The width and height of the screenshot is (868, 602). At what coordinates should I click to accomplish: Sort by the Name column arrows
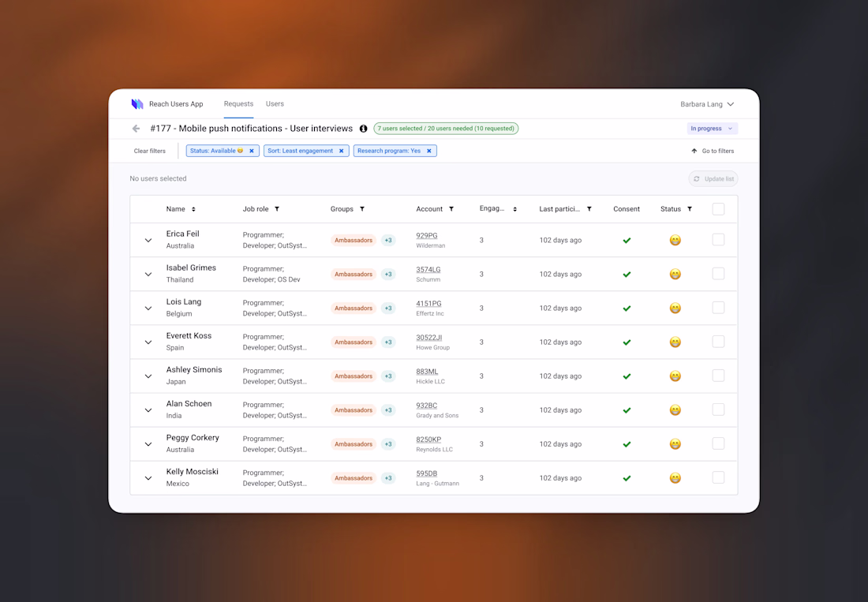click(193, 209)
